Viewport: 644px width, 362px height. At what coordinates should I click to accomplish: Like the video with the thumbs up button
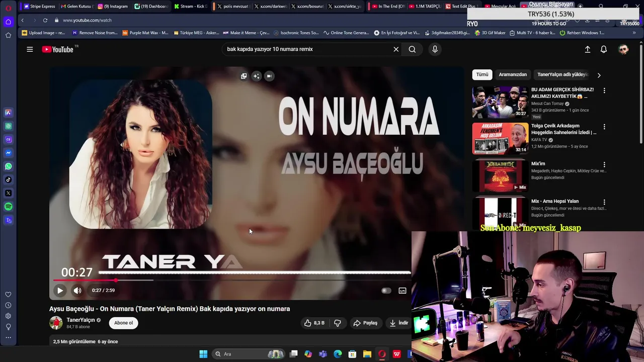314,323
